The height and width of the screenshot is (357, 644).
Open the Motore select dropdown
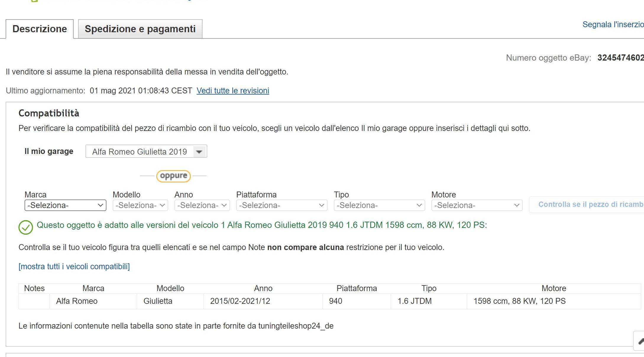(477, 205)
